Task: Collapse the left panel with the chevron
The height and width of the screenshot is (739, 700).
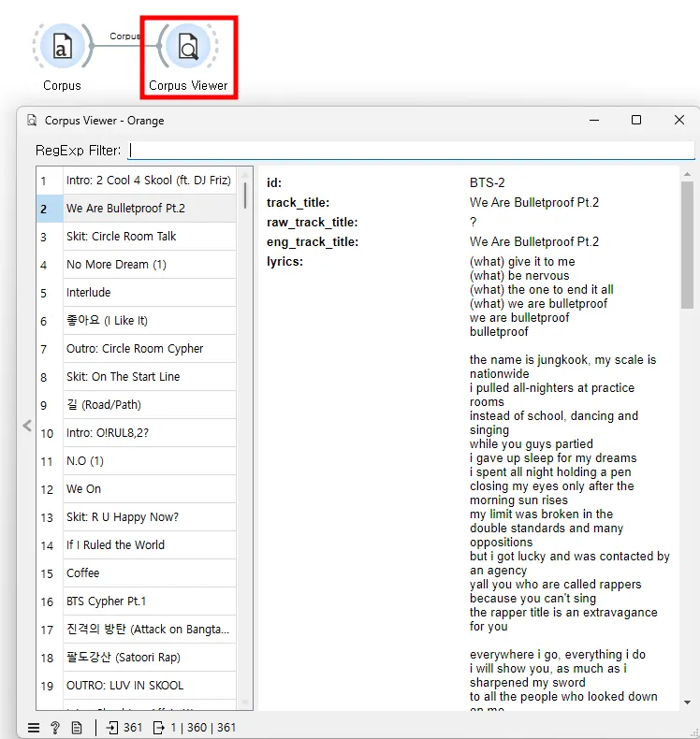Action: tap(27, 426)
